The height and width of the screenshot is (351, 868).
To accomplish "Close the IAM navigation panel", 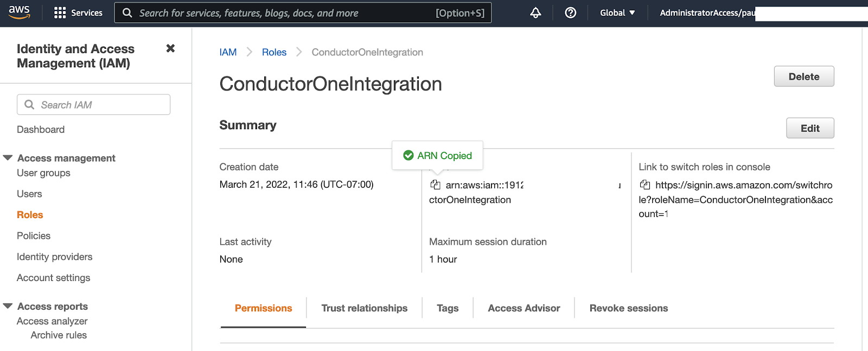I will (x=170, y=48).
